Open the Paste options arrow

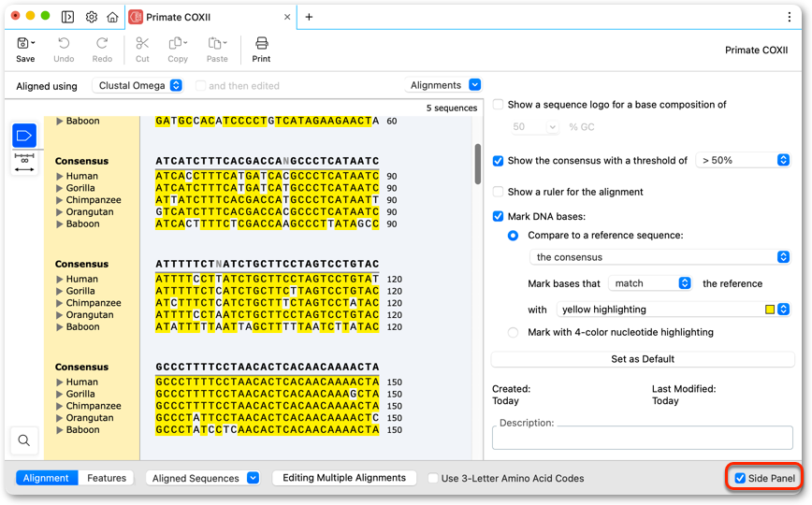[x=225, y=42]
